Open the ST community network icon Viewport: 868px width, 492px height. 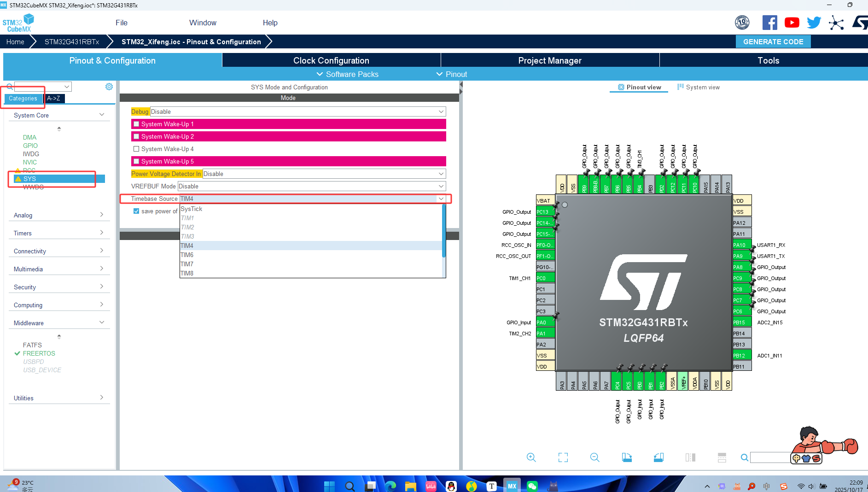pos(836,23)
